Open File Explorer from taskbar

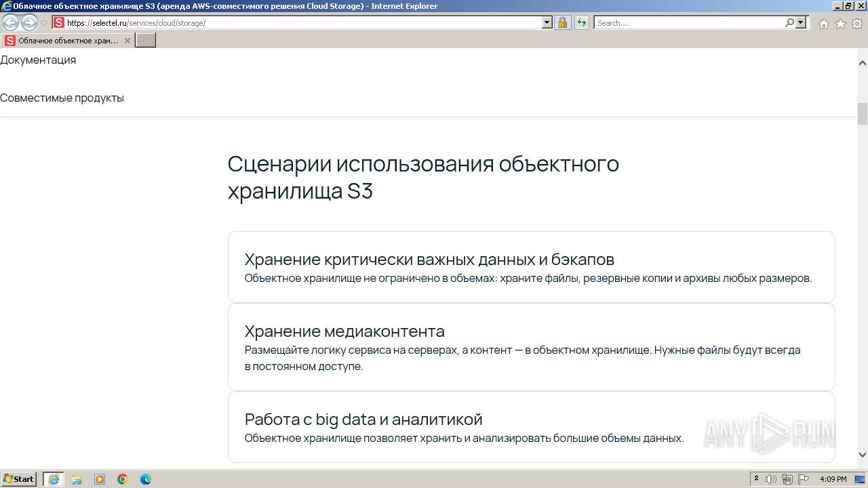point(77,479)
